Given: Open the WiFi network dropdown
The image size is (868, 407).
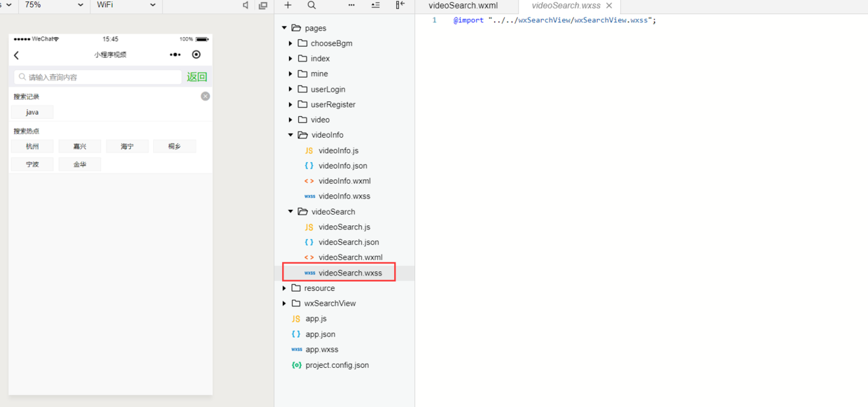Looking at the screenshot, I should click(x=126, y=5).
